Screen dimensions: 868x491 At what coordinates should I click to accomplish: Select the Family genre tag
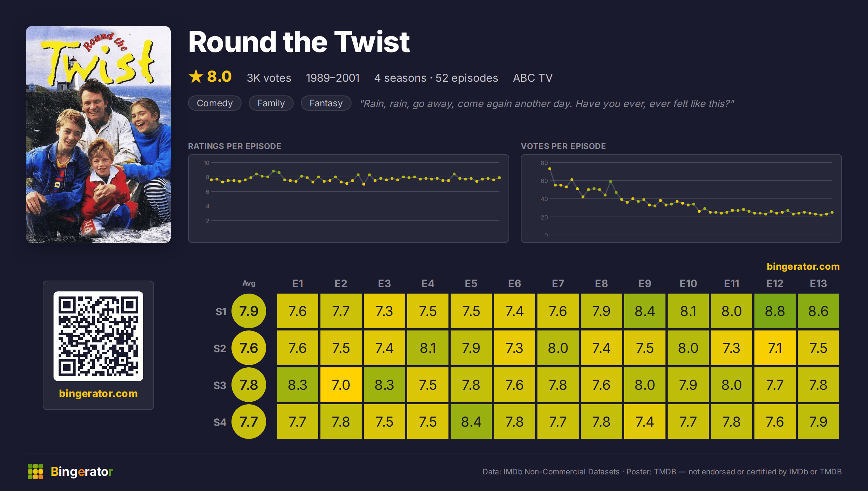(x=271, y=103)
